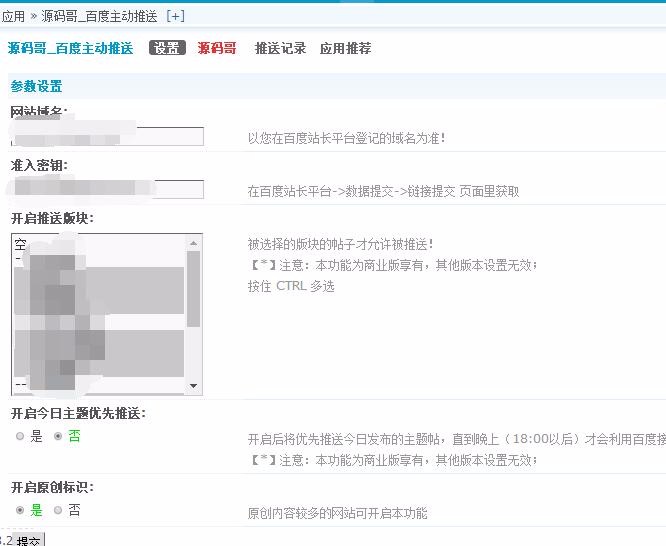Click the 版块 list scrollbar thumb
This screenshot has width=666, height=546.
(194, 289)
